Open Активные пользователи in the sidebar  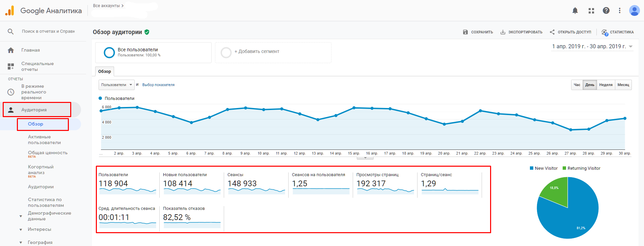(x=44, y=140)
